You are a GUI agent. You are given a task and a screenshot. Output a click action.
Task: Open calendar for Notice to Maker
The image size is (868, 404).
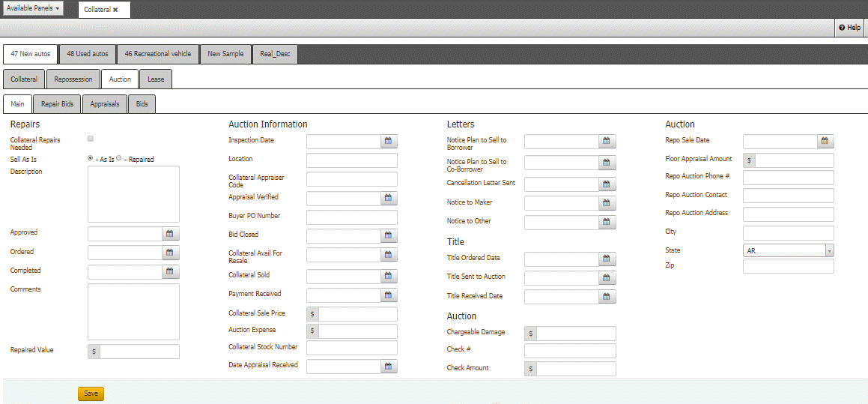pyautogui.click(x=607, y=203)
